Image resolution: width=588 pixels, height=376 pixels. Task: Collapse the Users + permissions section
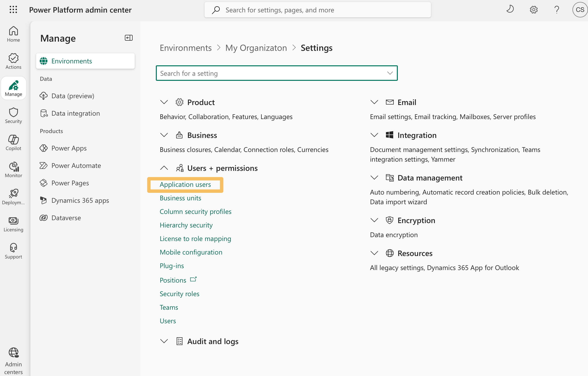coord(164,168)
